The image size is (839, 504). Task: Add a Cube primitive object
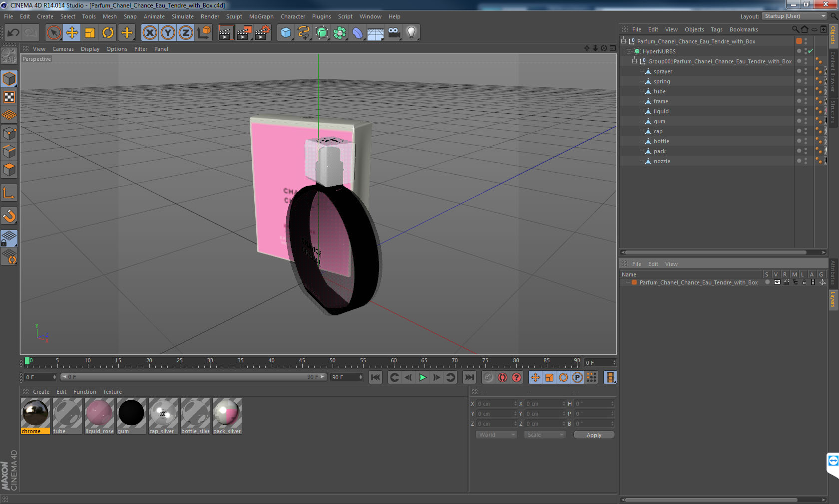point(286,33)
